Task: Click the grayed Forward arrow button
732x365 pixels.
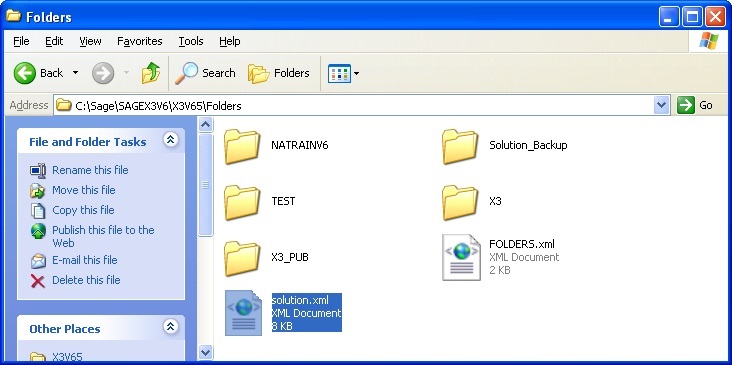Action: (x=103, y=73)
